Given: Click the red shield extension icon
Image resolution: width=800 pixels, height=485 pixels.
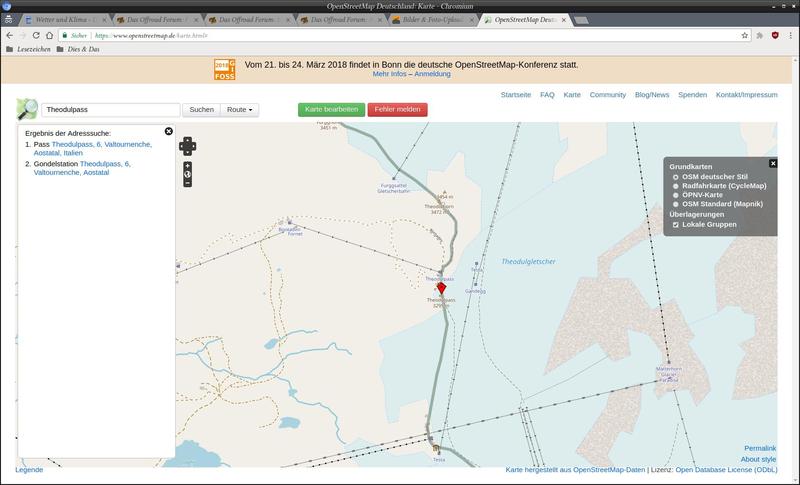Looking at the screenshot, I should 775,35.
